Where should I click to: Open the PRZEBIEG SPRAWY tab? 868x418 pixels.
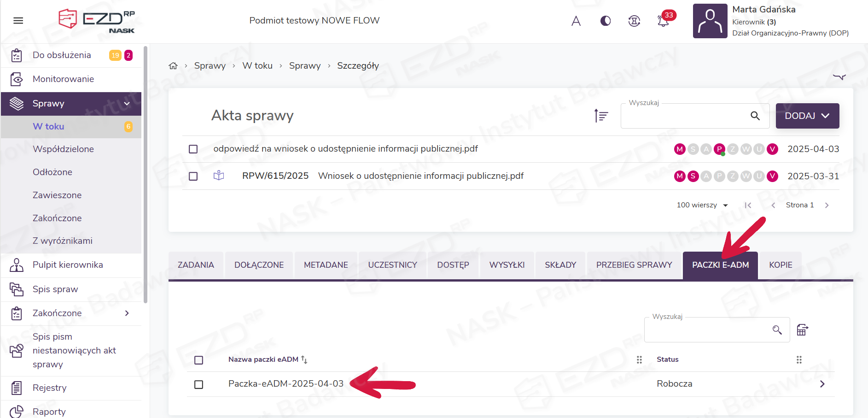(634, 265)
